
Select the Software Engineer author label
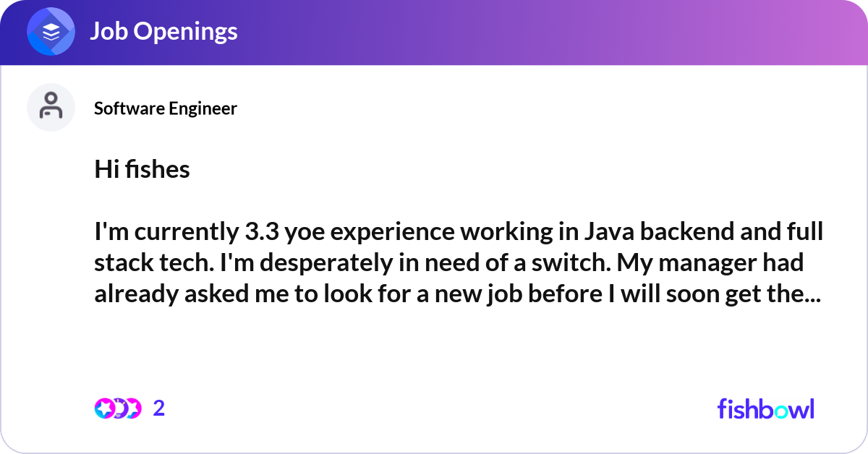click(x=166, y=108)
